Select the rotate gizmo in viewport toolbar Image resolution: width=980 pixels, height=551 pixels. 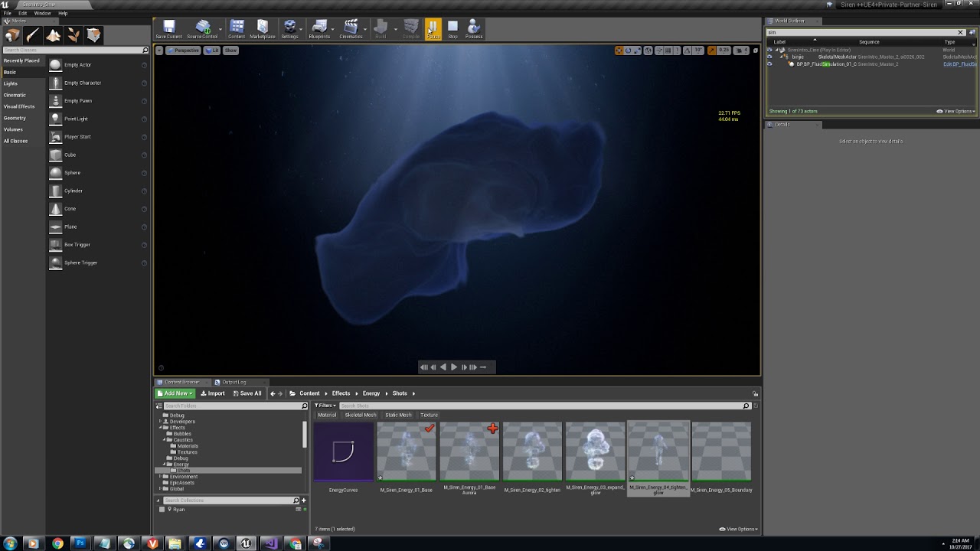(628, 51)
